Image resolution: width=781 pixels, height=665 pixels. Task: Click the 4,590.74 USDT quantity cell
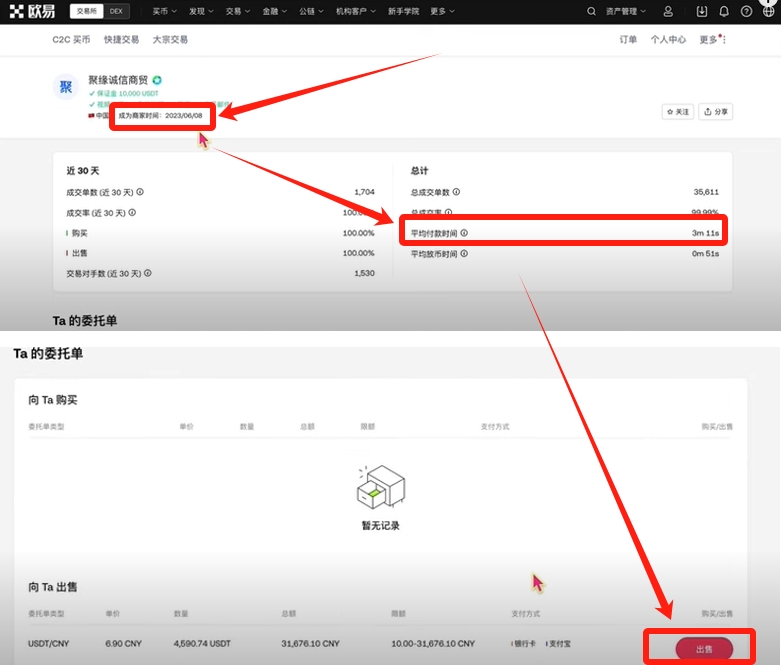point(202,644)
